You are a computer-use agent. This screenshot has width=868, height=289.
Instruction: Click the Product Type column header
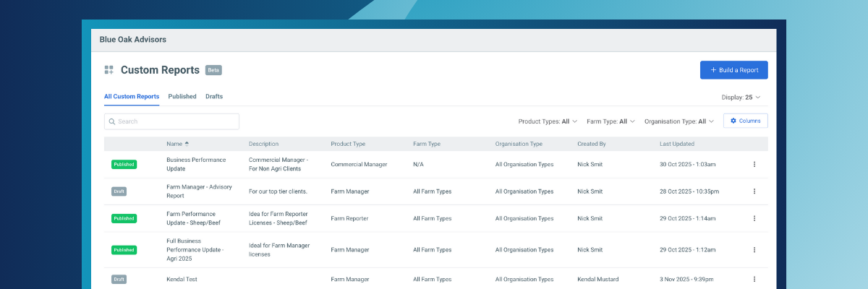348,144
